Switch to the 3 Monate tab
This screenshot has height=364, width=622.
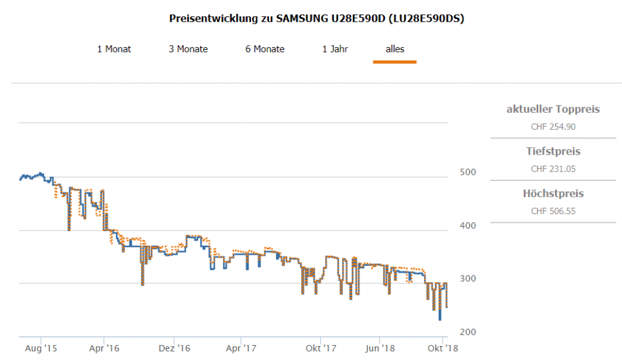[188, 49]
